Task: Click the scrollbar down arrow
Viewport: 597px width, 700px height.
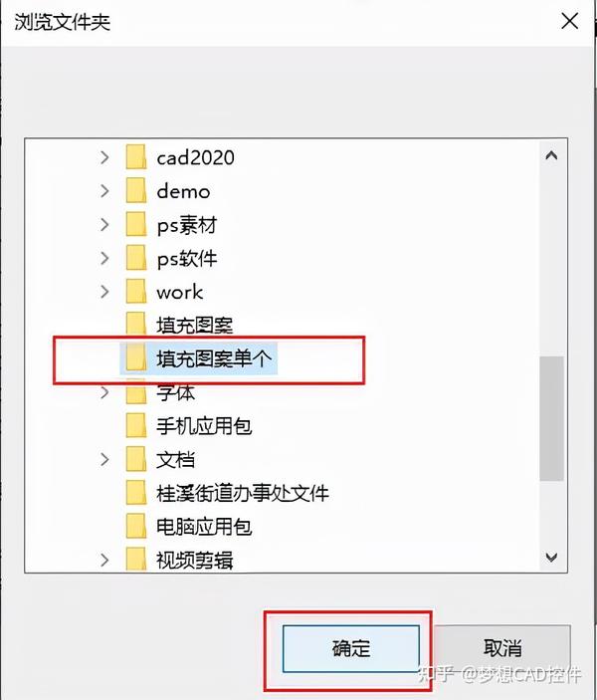Action: point(551,558)
